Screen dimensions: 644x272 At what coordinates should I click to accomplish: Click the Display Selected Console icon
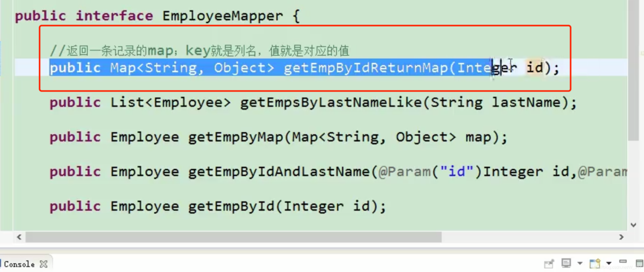point(566,263)
